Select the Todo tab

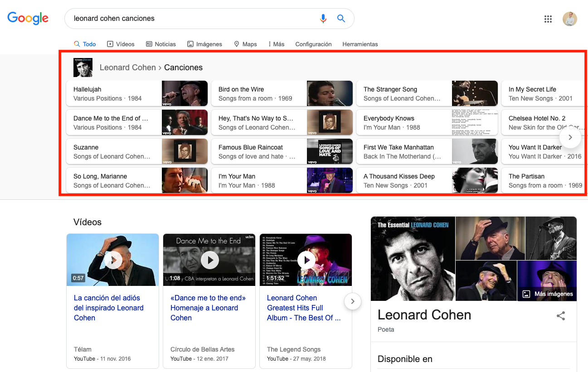[x=85, y=44]
